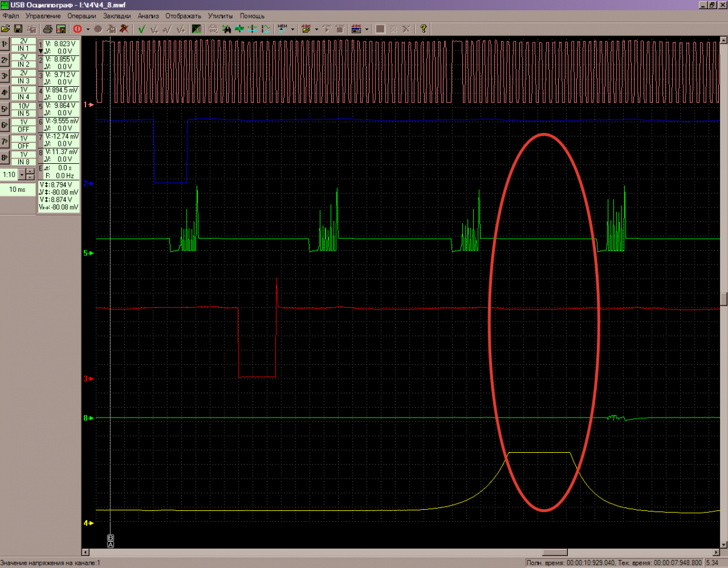This screenshot has height=568, width=728.
Task: Click the binoculars search icon
Action: (226, 29)
